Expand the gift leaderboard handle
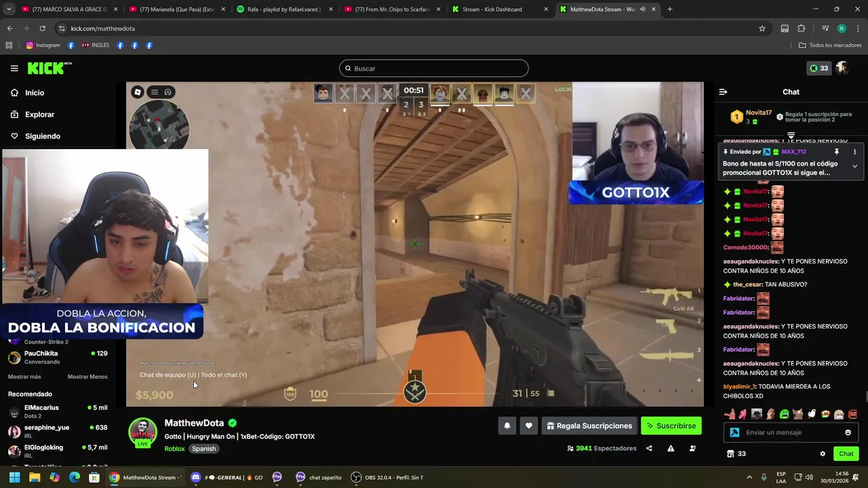 [x=791, y=136]
